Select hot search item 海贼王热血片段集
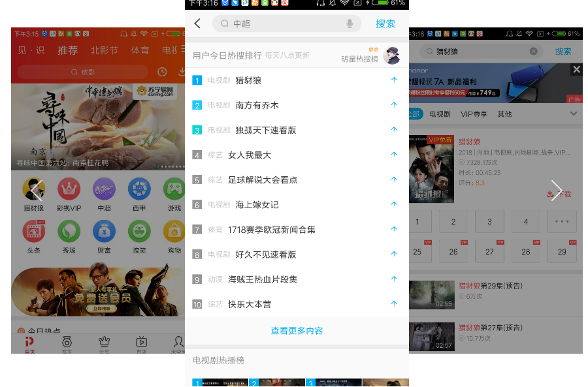 [x=263, y=279]
